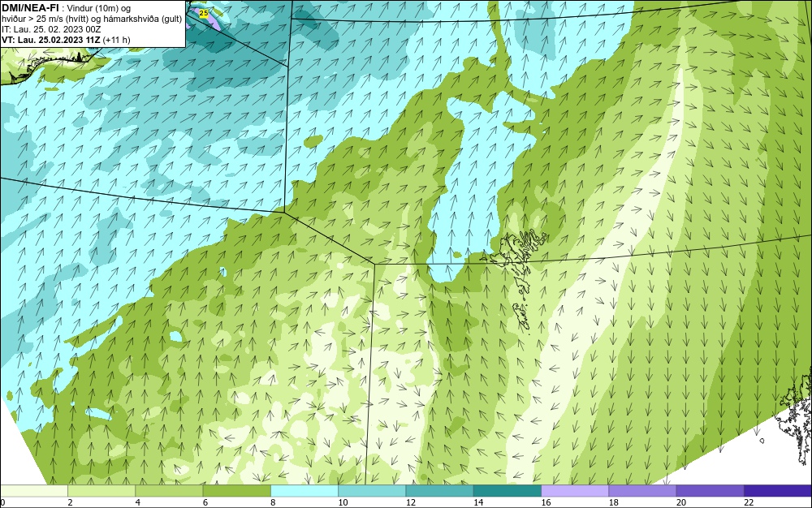Click the "DMI/NEA-FI" title text
This screenshot has width=812, height=508.
30,8
